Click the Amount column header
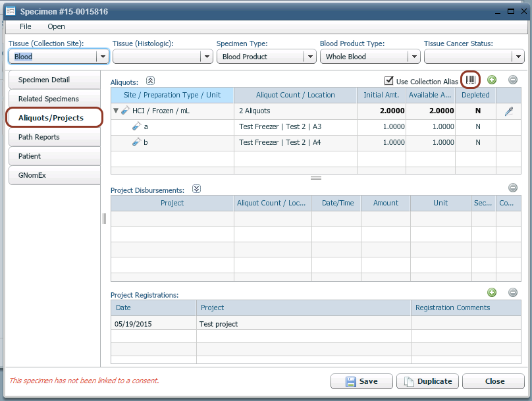This screenshot has width=532, height=401. click(x=386, y=203)
